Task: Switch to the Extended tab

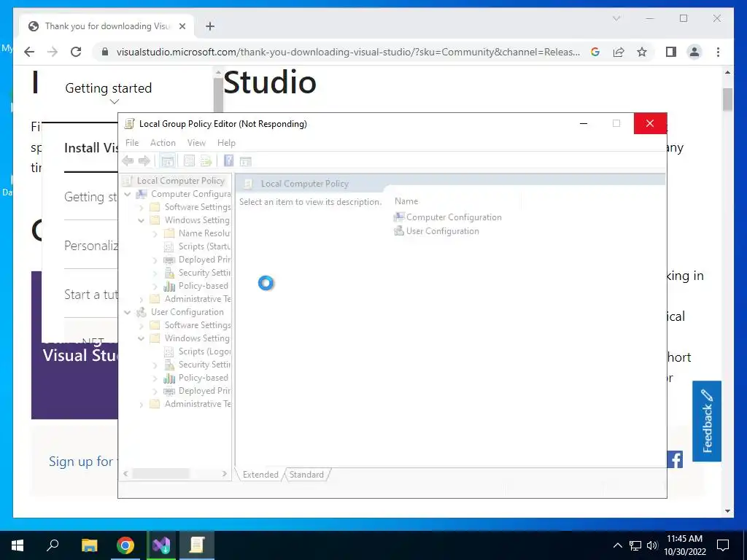Action: tap(260, 474)
